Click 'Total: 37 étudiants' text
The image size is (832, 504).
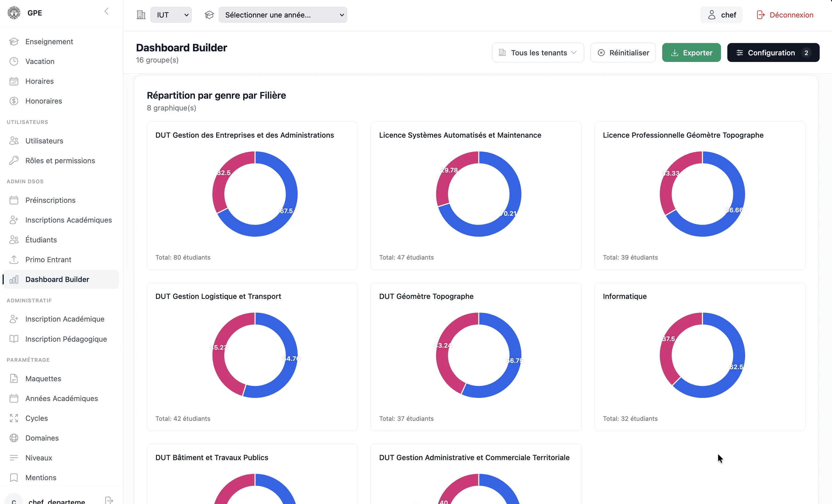pos(406,419)
